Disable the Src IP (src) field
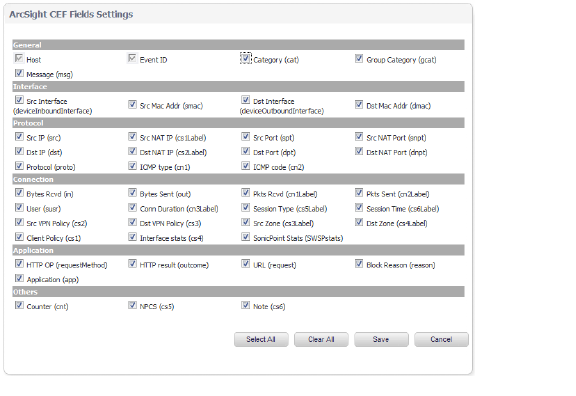The width and height of the screenshot is (576, 396). tap(19, 137)
